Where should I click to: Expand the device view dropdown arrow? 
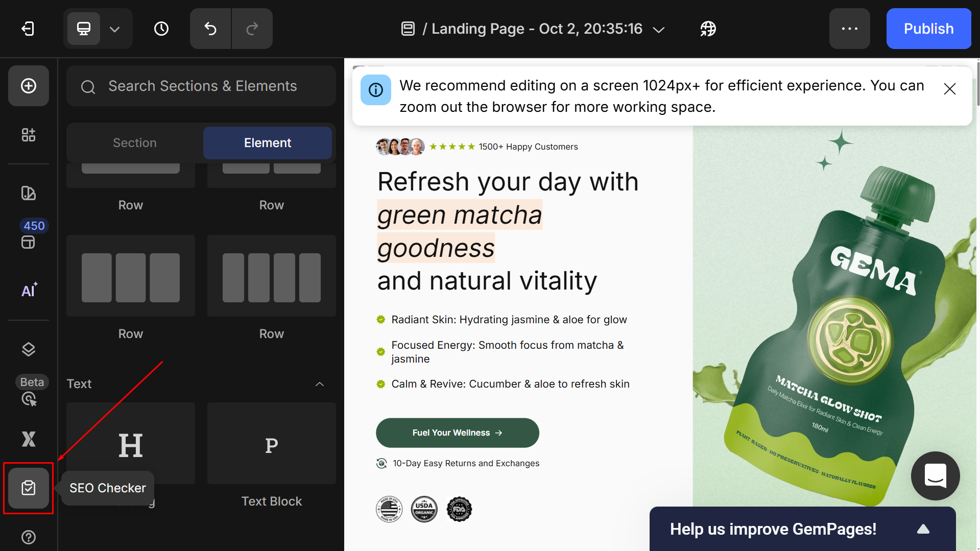(115, 29)
